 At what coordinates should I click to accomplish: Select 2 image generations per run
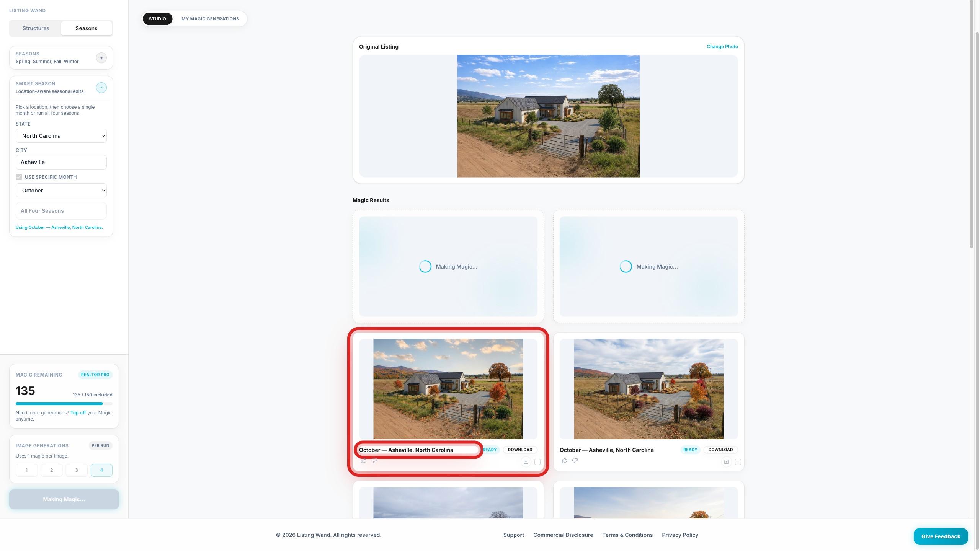[x=51, y=470]
